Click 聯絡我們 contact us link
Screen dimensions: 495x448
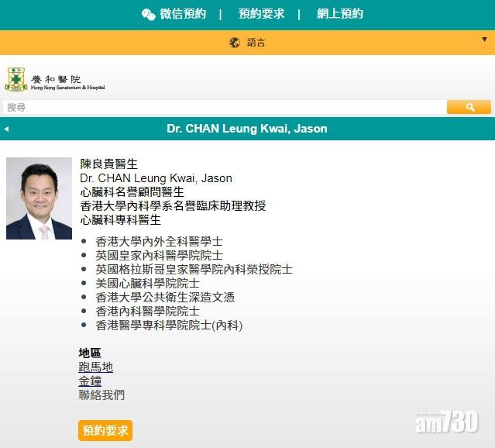[101, 395]
